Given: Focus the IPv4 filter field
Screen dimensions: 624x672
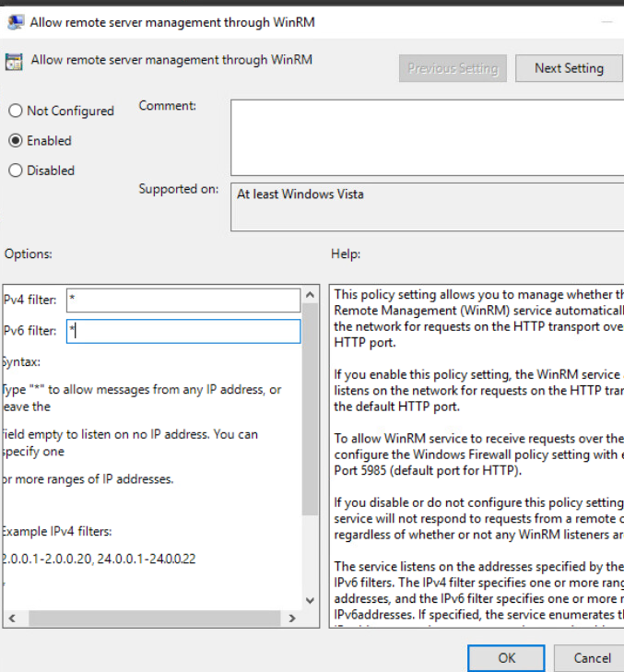Looking at the screenshot, I should pyautogui.click(x=182, y=301).
